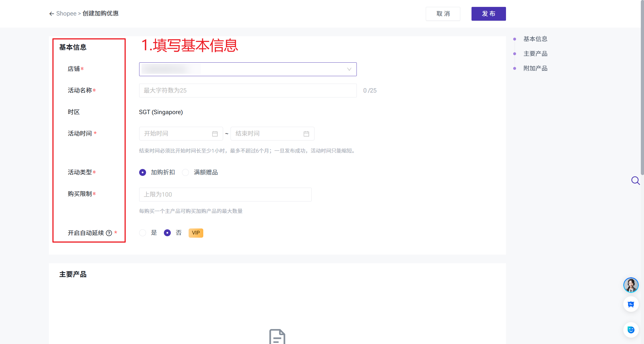Click the help question mark beside 开启自动延续

(109, 233)
